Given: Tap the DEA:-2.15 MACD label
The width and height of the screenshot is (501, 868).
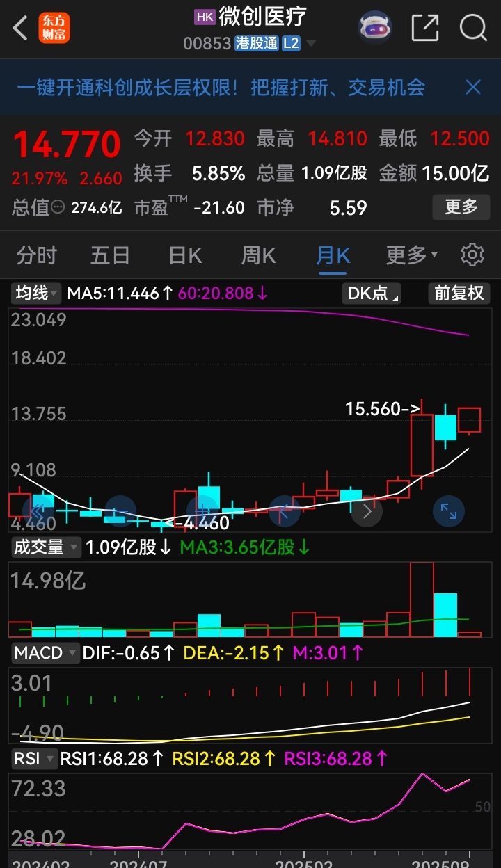Looking at the screenshot, I should (x=233, y=653).
